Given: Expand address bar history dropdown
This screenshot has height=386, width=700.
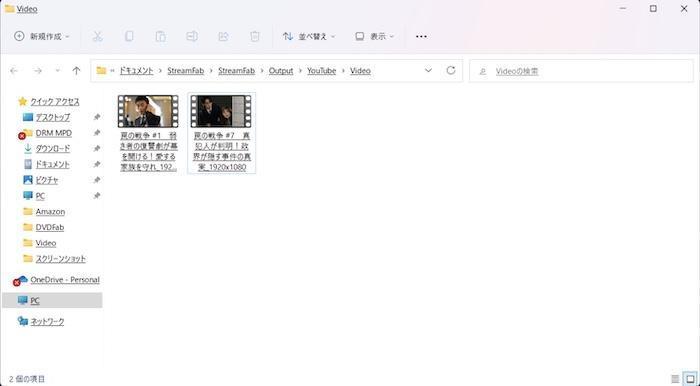Looking at the screenshot, I should (x=428, y=71).
